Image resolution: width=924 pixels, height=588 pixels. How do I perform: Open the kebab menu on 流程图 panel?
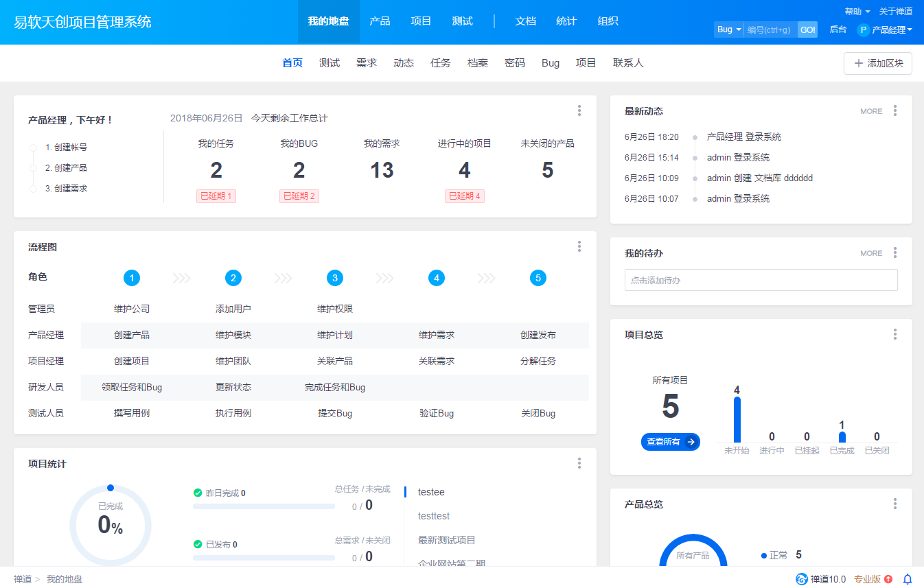[579, 246]
